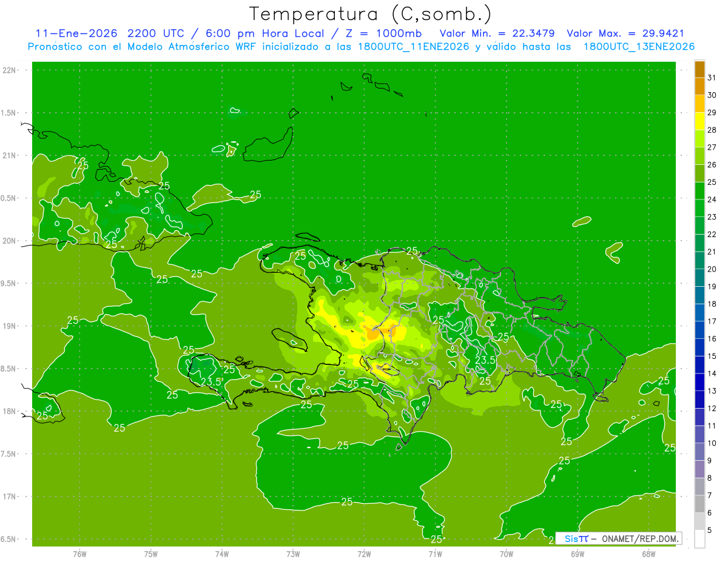Click the legend scale value "5"
728x562 pixels.
pos(710,530)
